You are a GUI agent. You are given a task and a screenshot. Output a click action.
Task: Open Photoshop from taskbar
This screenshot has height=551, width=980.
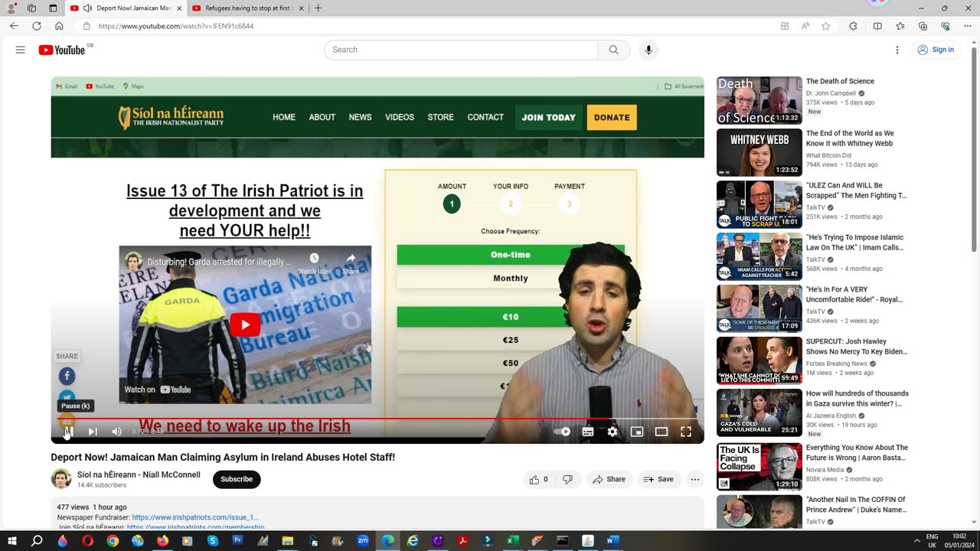tap(237, 540)
